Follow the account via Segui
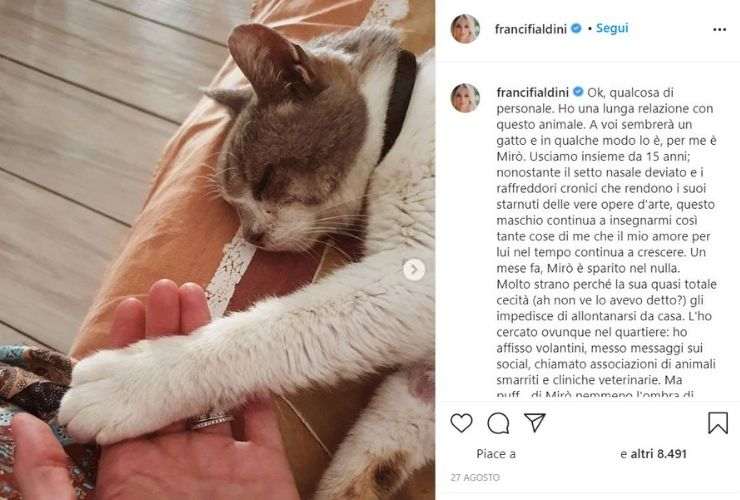This screenshot has width=740, height=500. (x=612, y=28)
